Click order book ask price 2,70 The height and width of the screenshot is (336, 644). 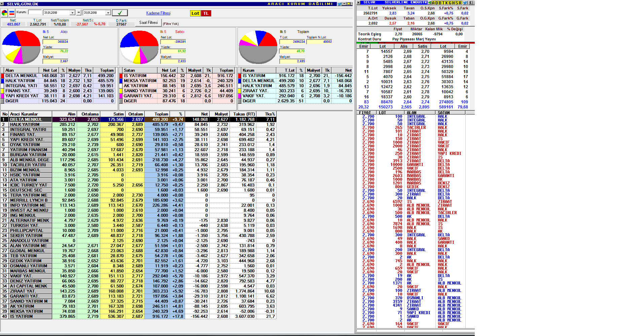click(425, 52)
